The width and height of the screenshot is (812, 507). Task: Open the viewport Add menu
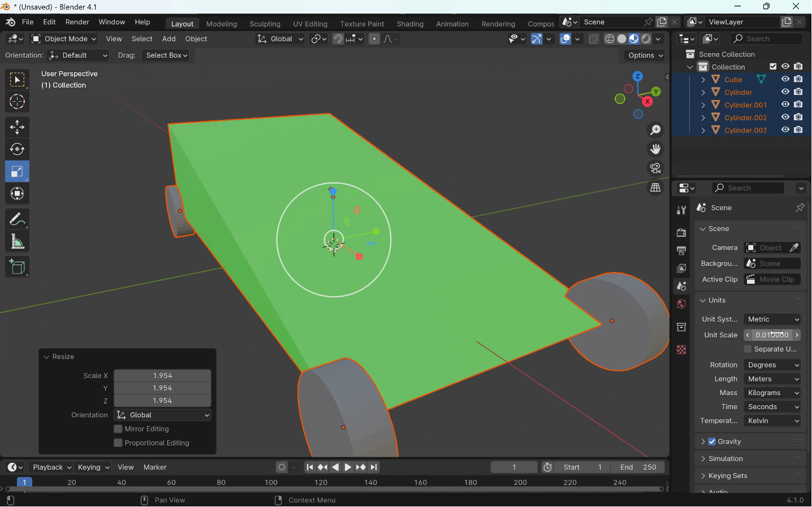169,39
